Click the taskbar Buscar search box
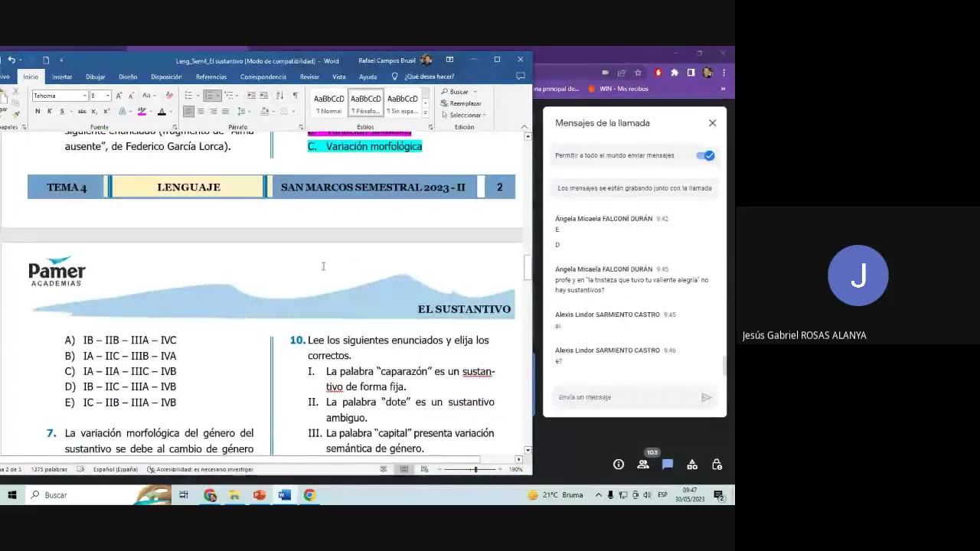This screenshot has height=551, width=980. [x=100, y=495]
